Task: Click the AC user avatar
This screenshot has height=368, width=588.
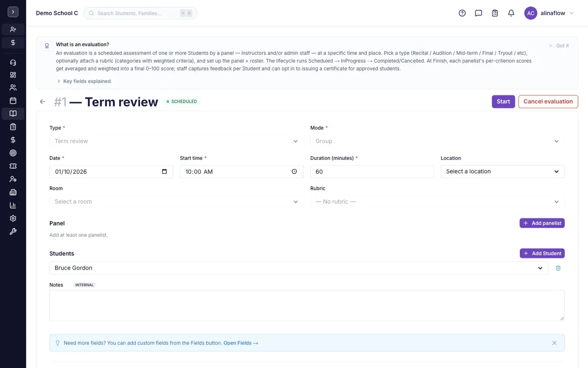Action: (x=530, y=13)
